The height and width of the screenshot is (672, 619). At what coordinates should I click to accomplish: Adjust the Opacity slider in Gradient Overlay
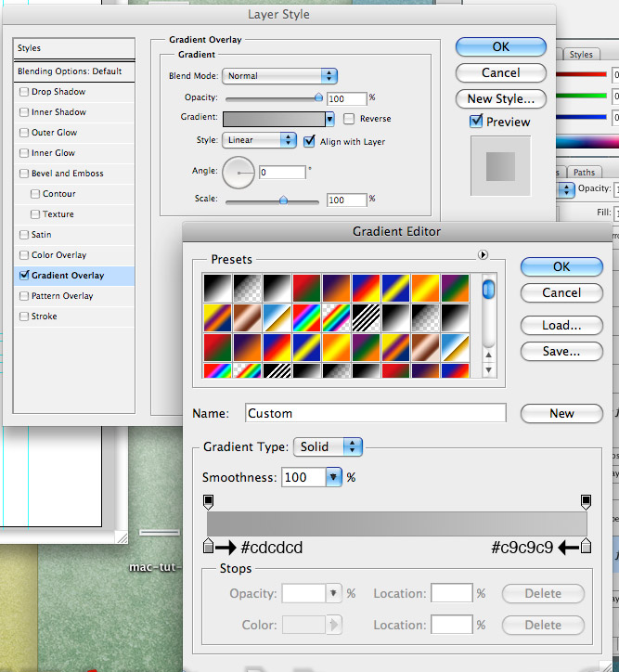pos(318,97)
